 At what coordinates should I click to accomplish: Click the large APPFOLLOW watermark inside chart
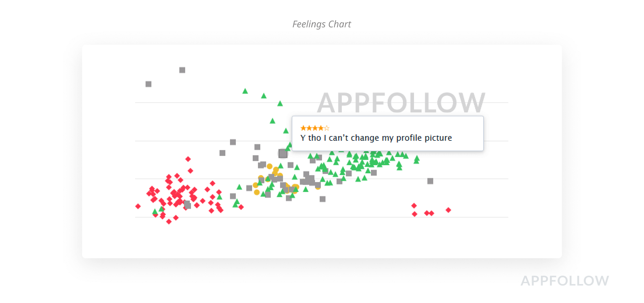[401, 102]
